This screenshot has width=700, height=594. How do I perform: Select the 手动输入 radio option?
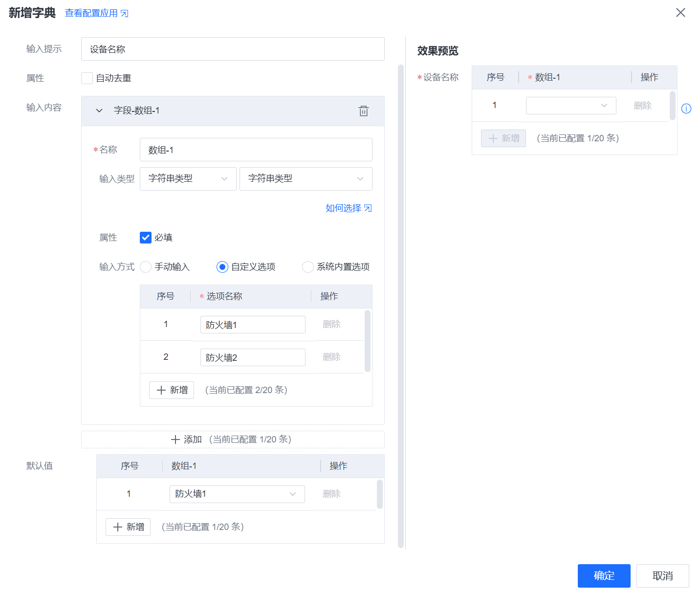tap(146, 267)
